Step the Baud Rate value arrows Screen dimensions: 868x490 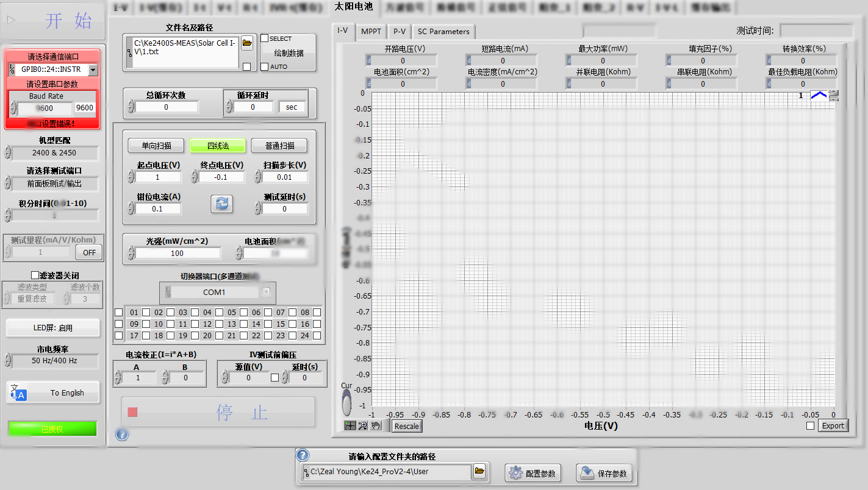coord(13,108)
